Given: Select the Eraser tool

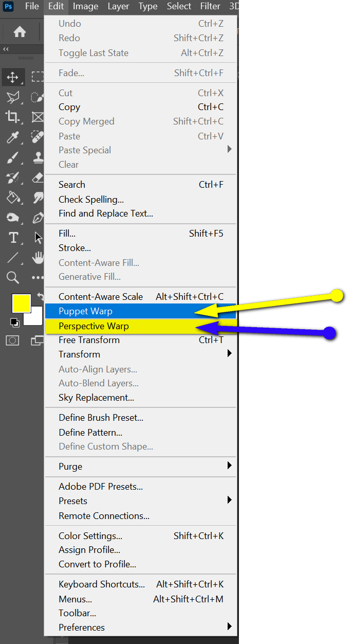Looking at the screenshot, I should pyautogui.click(x=38, y=177).
